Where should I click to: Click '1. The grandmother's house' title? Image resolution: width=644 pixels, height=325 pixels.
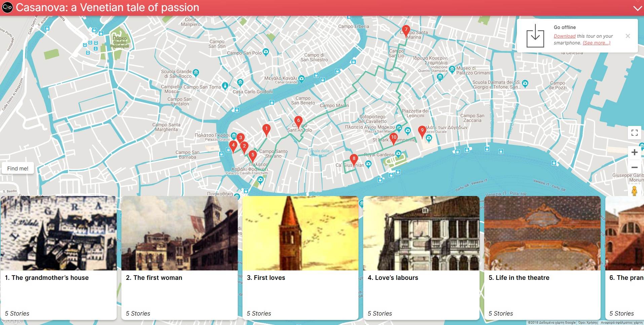[47, 278]
